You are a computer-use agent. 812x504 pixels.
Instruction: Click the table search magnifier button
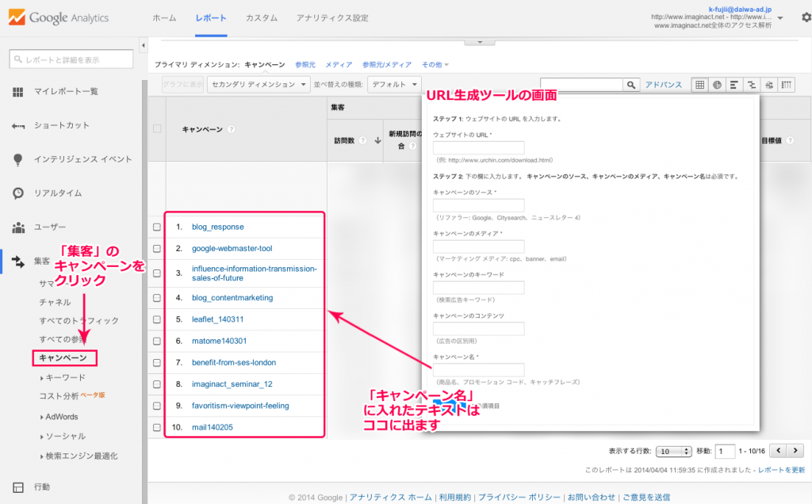630,85
